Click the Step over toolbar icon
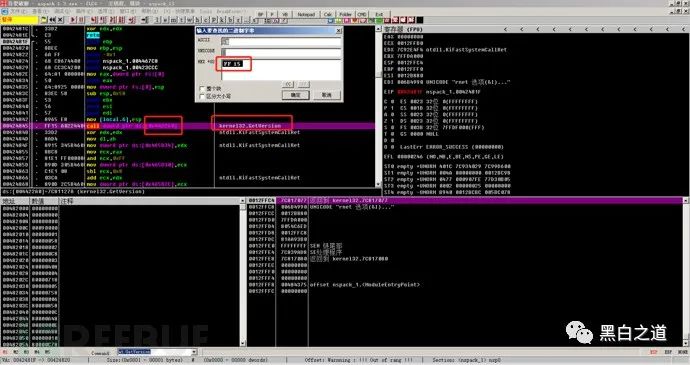 click(103, 20)
